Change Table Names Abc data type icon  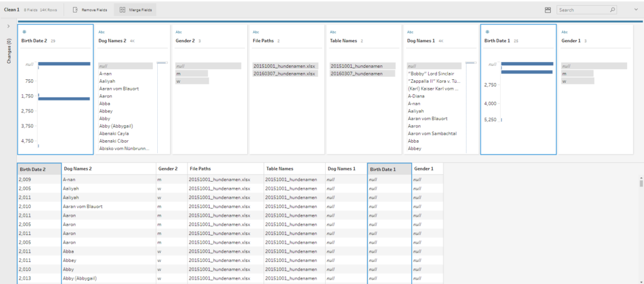point(333,32)
